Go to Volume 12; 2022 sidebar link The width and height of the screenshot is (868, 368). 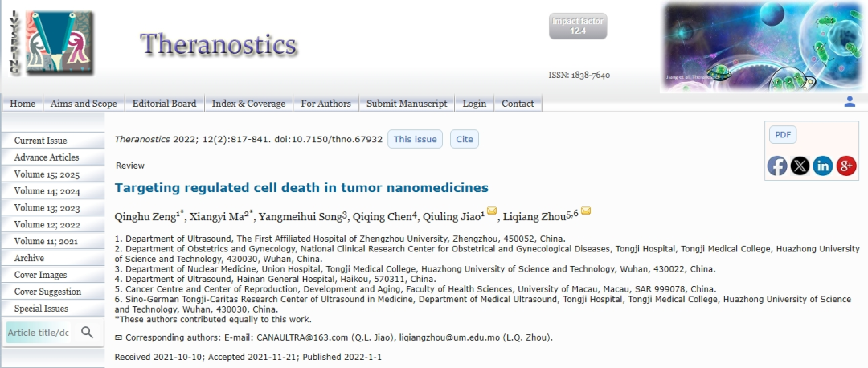(x=47, y=225)
